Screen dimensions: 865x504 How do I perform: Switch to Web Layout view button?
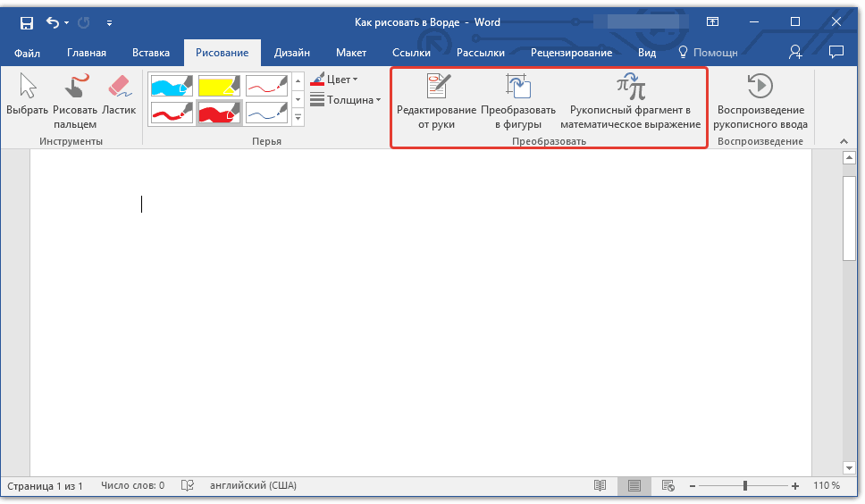point(668,486)
